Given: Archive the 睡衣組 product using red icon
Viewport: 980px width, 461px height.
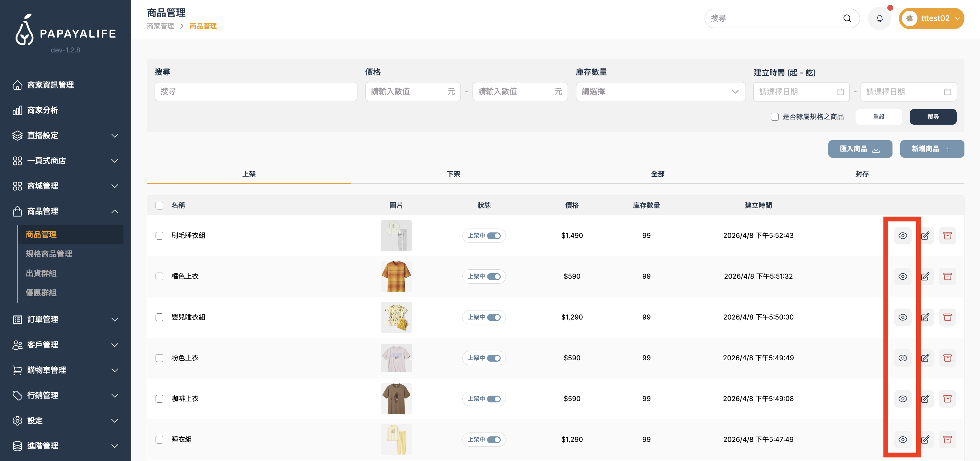Looking at the screenshot, I should point(947,439).
